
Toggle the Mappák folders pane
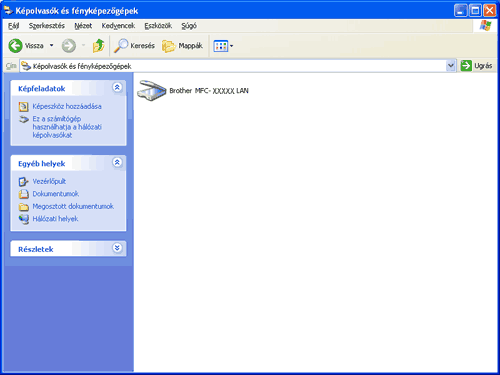tap(182, 46)
